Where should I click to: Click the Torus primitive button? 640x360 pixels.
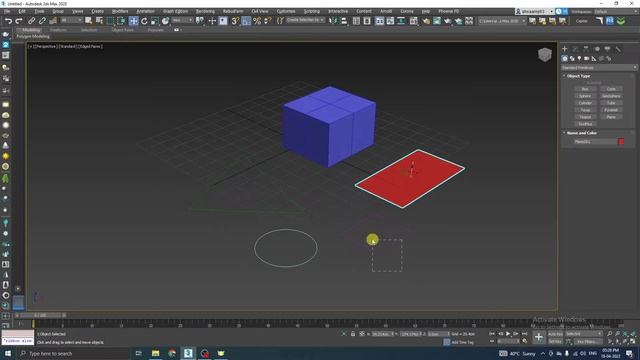[585, 110]
